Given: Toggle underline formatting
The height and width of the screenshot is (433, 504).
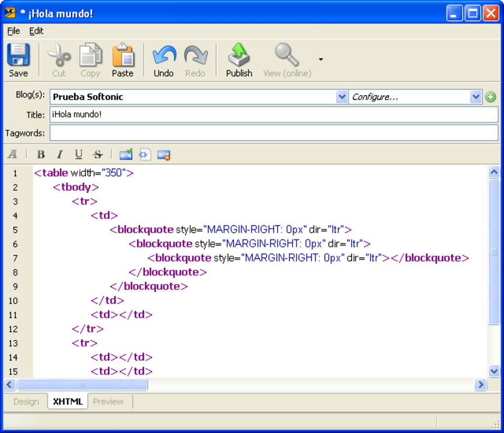Looking at the screenshot, I should [x=79, y=155].
